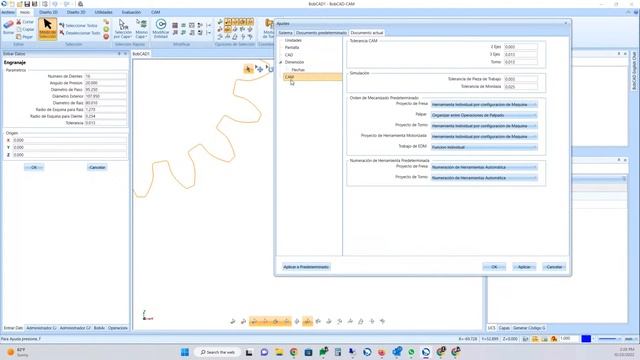Click OK in the Ajustes dialog
Viewport: 640px width, 360px height.
494,267
